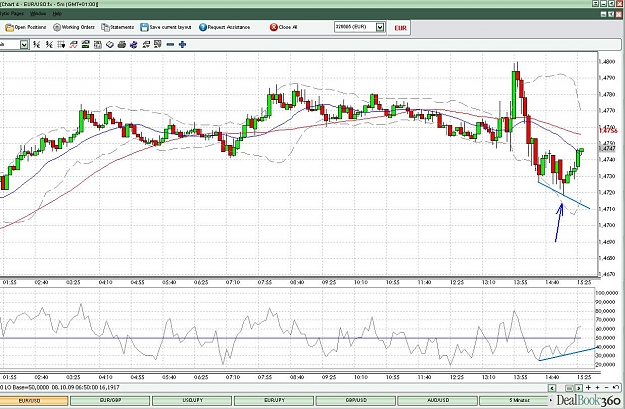Switch to USD/JPY chart tab

tap(191, 400)
